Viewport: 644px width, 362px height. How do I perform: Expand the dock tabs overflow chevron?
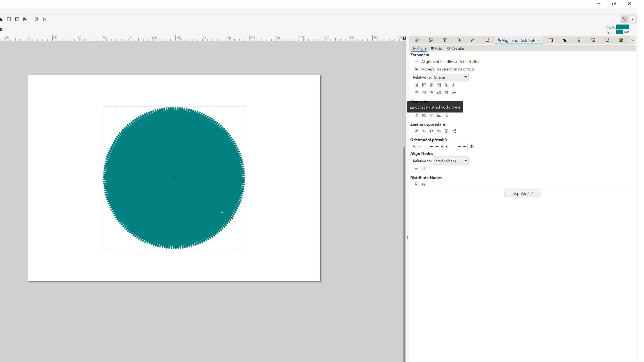tap(633, 40)
